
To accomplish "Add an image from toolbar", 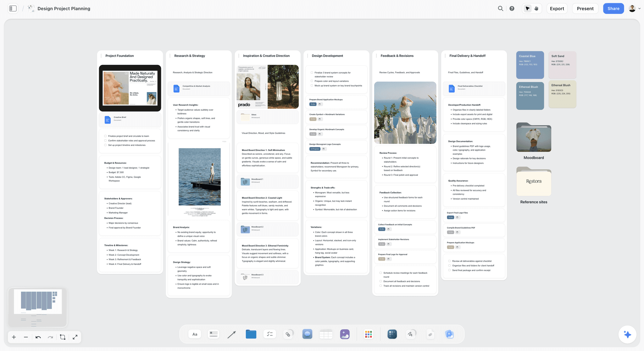I will coord(345,334).
